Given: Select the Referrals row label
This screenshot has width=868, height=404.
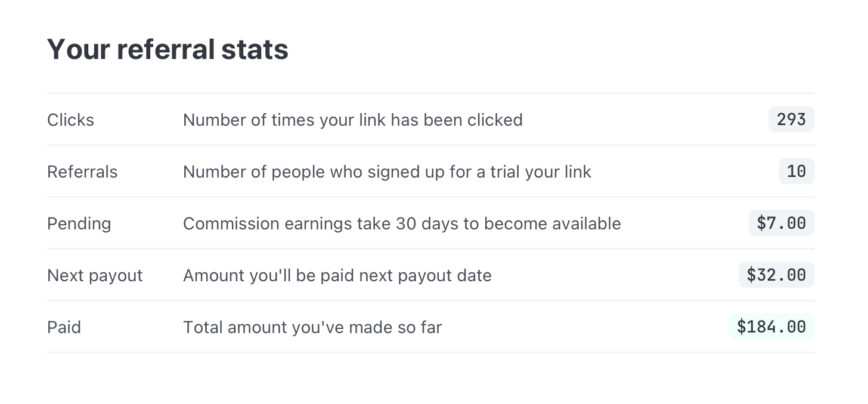Looking at the screenshot, I should 82,172.
